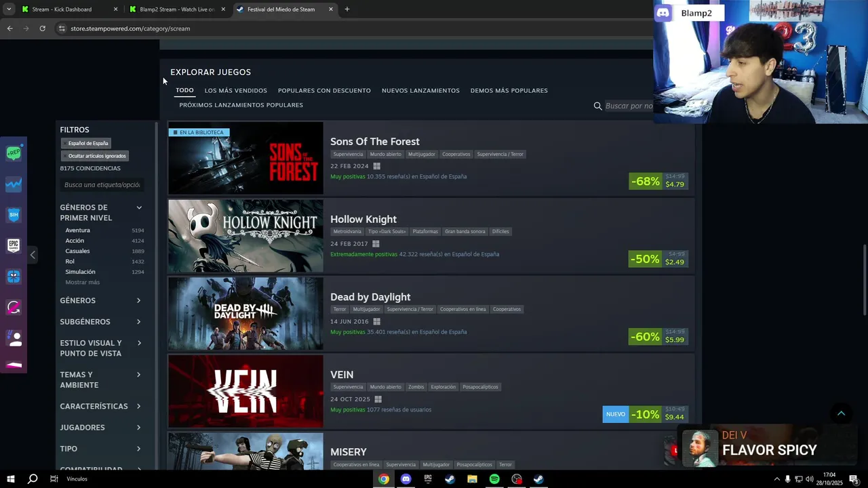
Task: Switch to the 'Stream - Kick Dashboard' browser tab
Action: tap(68, 9)
